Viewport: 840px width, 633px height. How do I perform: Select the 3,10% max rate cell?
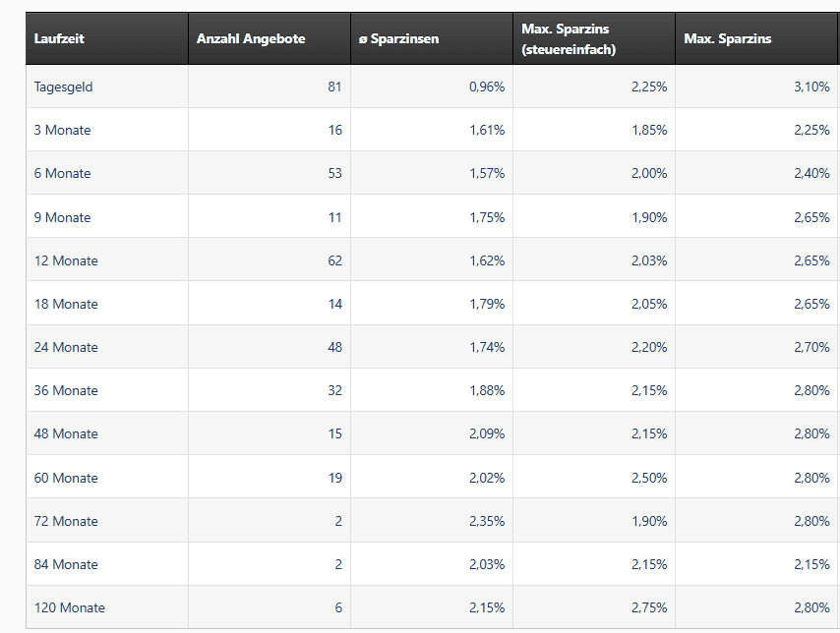coord(811,86)
